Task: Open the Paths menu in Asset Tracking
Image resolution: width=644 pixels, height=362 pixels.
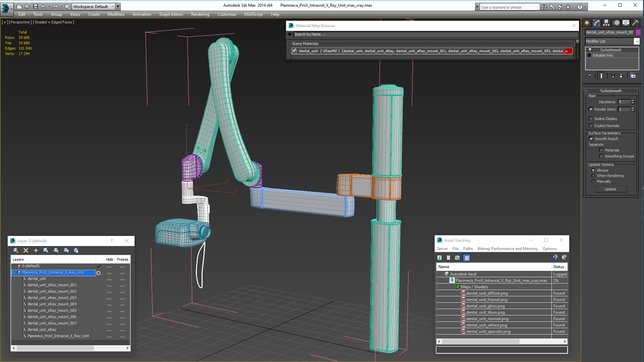Action: tap(468, 249)
